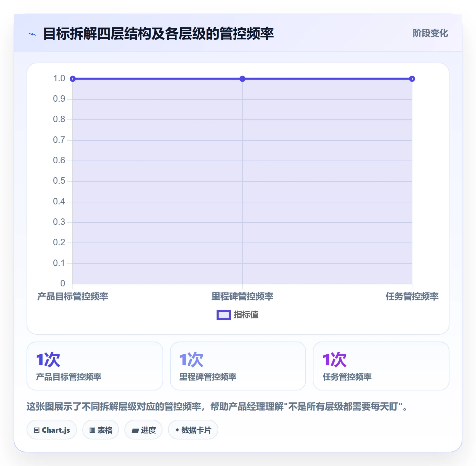Click the y-axis tick value 0.1
This screenshot has width=476, height=466.
point(59,263)
